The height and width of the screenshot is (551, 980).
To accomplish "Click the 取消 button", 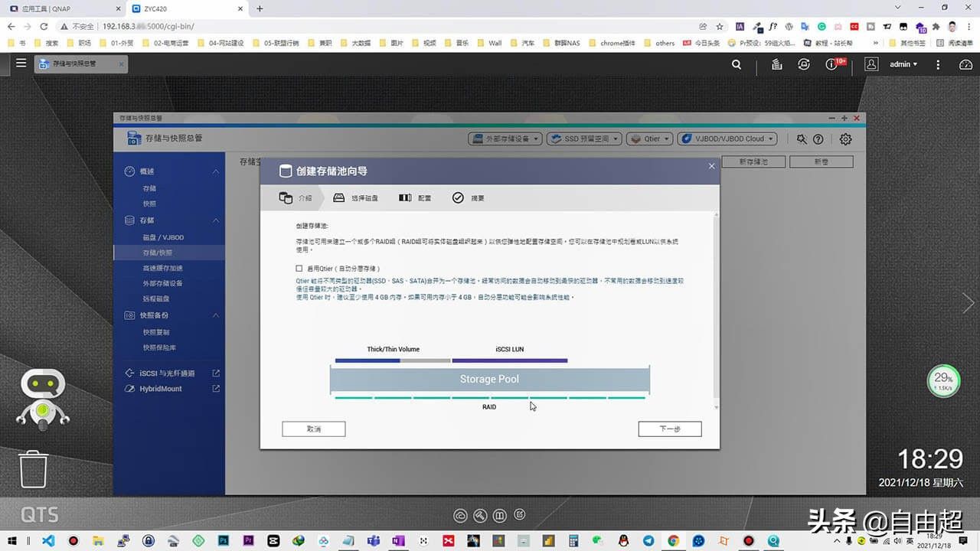I will click(313, 429).
